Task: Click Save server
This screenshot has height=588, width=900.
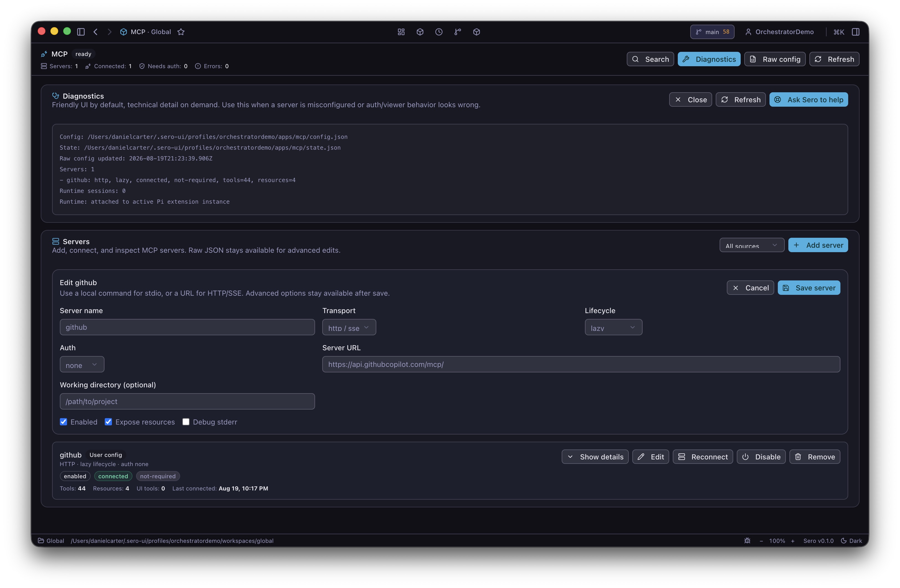Action: [809, 288]
